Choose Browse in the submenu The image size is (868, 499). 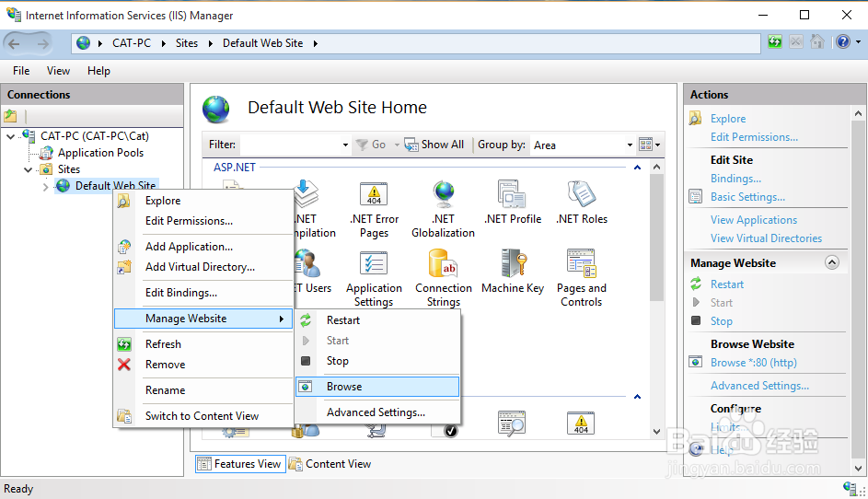point(377,387)
